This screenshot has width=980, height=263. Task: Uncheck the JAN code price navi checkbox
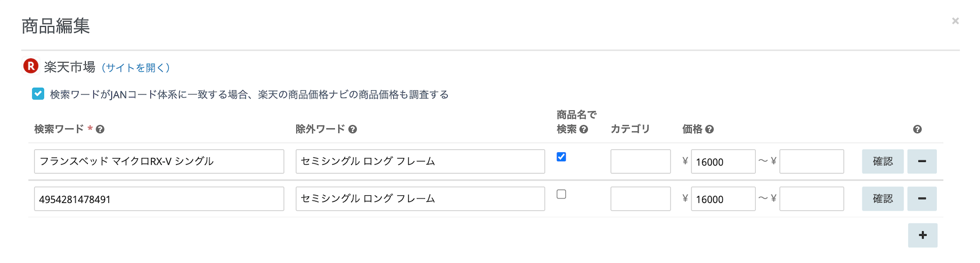pyautogui.click(x=38, y=94)
